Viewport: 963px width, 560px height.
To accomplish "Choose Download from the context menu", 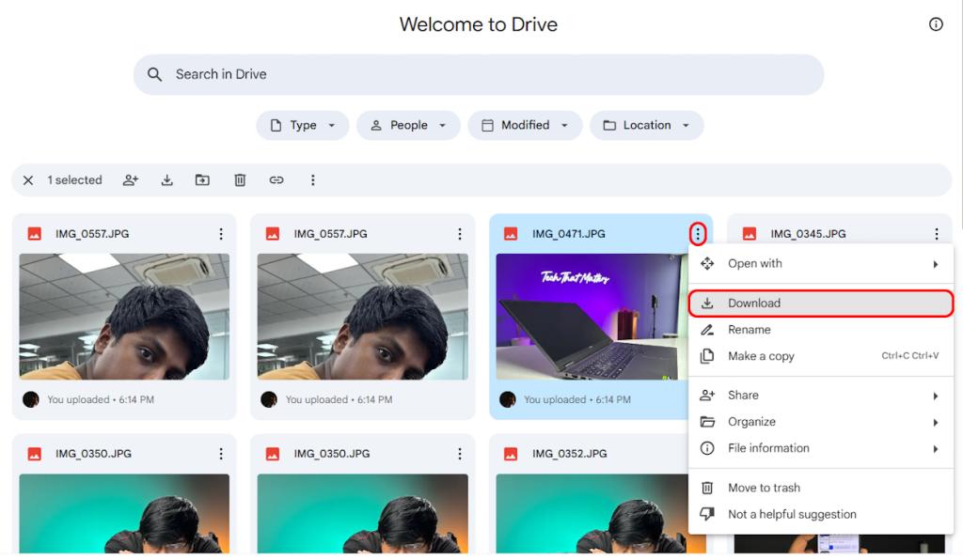I will tap(820, 303).
